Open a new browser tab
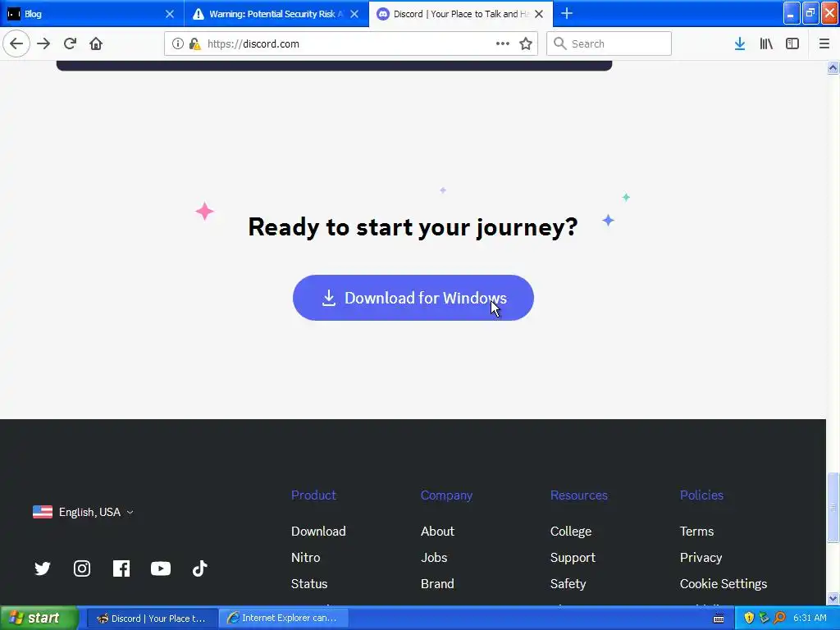 (x=566, y=13)
